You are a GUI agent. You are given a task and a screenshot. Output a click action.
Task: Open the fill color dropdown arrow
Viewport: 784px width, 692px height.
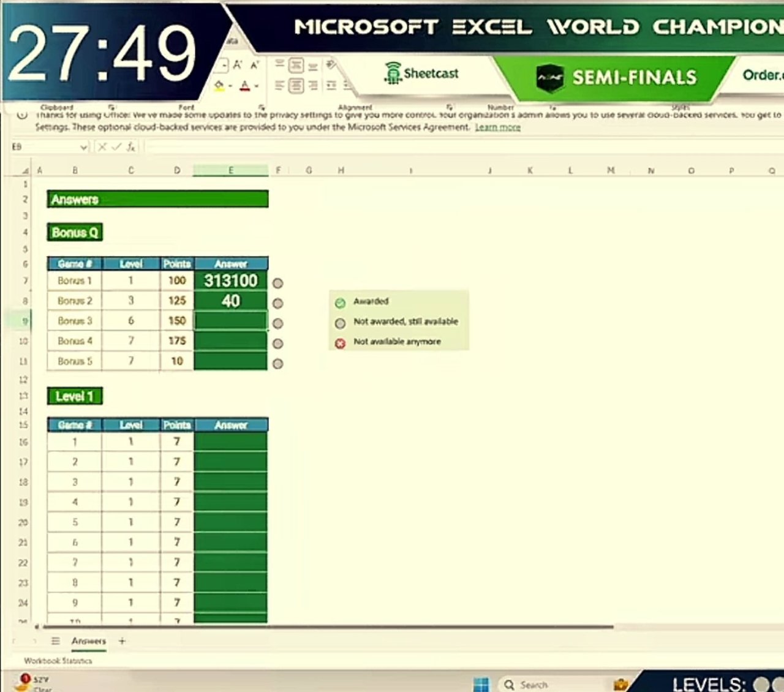(x=230, y=86)
